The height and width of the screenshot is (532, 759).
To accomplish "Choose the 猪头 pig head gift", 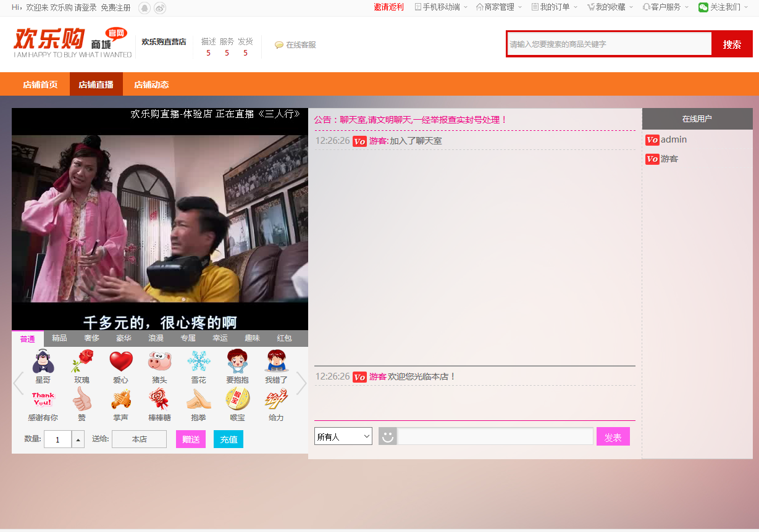I will pos(159,361).
